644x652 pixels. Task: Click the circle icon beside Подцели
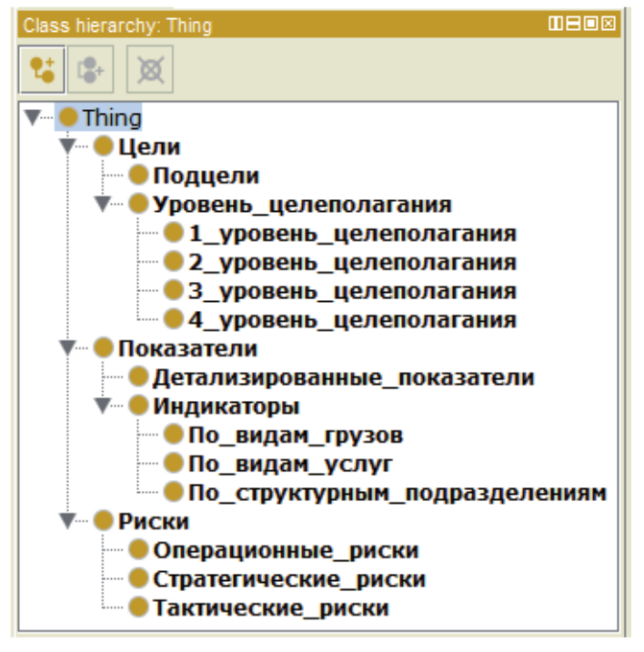(138, 176)
